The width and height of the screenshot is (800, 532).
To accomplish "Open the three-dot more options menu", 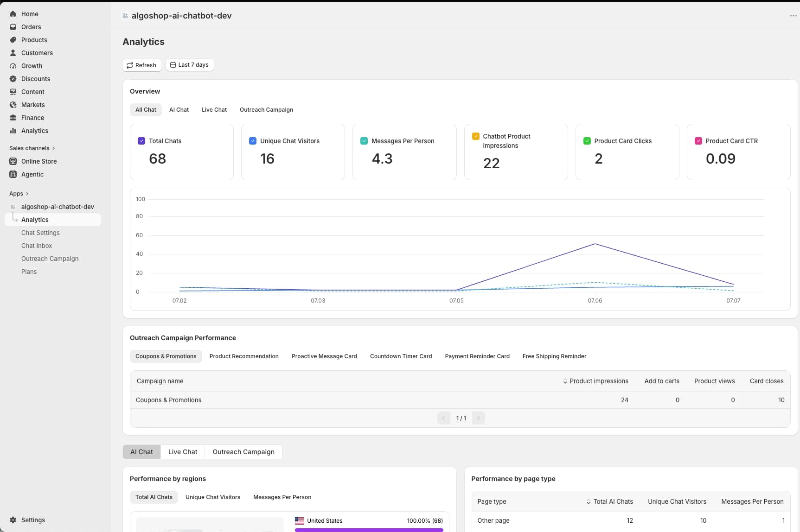I will (x=793, y=16).
